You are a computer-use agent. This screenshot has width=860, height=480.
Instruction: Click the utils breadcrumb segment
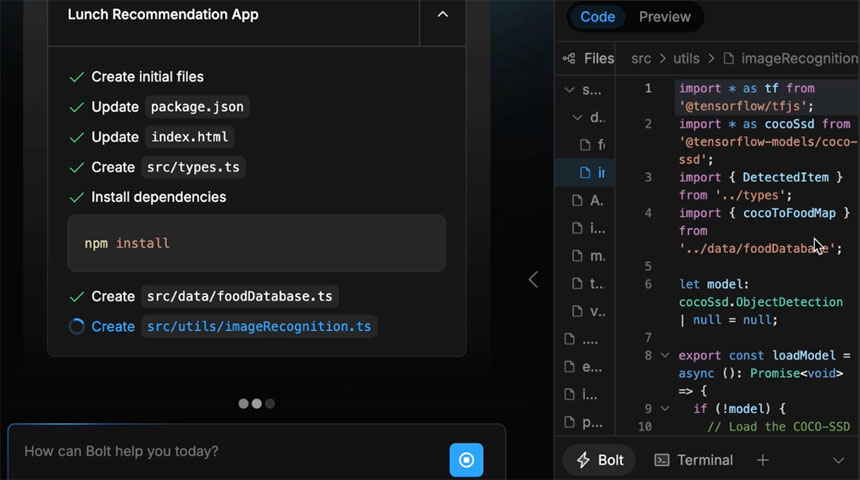(x=685, y=59)
